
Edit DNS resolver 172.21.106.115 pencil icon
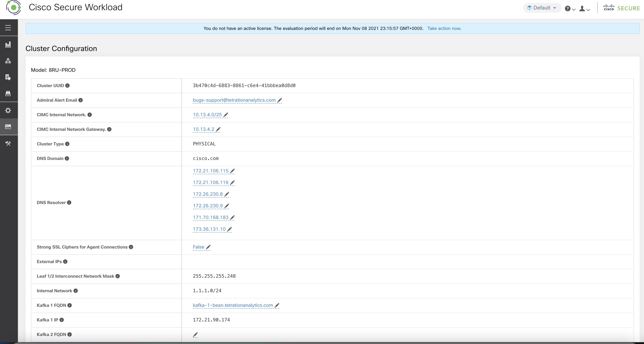point(232,171)
